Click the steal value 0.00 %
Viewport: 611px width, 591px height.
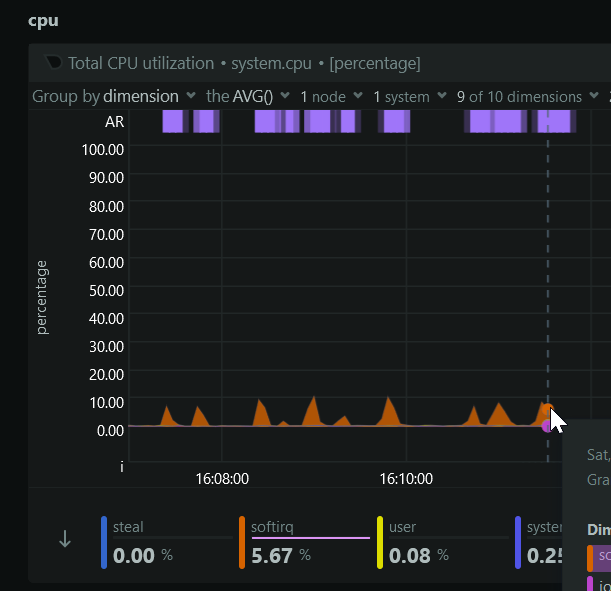[143, 556]
